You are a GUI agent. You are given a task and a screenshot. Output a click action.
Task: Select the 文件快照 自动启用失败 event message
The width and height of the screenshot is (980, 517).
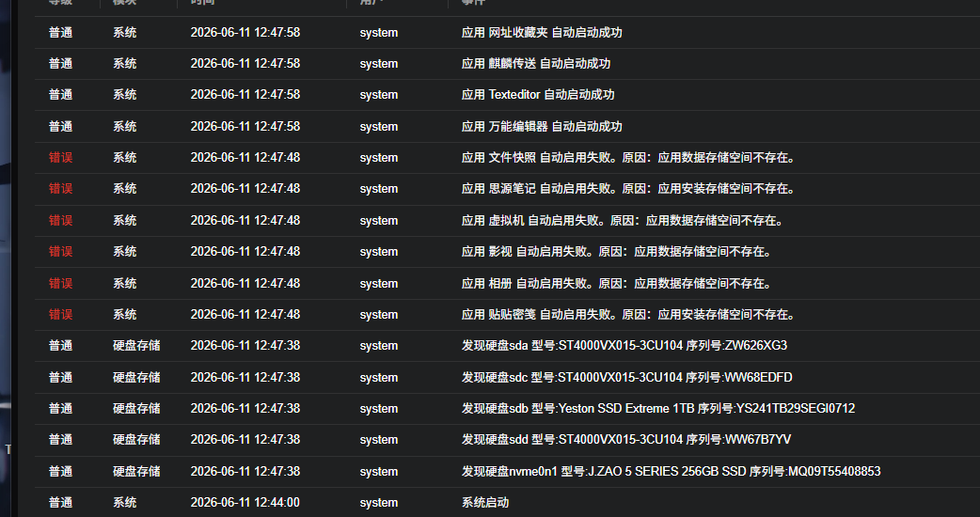point(628,157)
